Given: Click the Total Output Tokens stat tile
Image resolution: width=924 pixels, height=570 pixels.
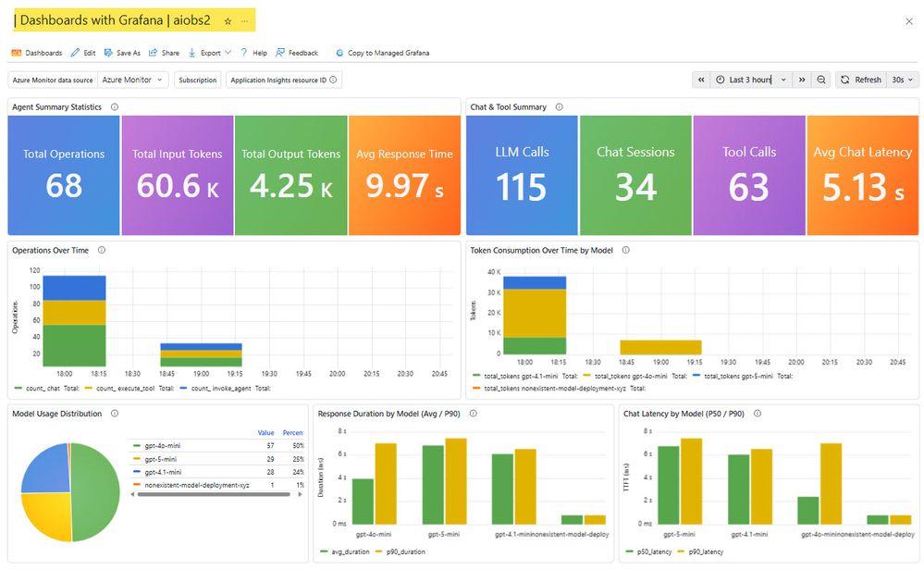Looking at the screenshot, I should tap(291, 176).
